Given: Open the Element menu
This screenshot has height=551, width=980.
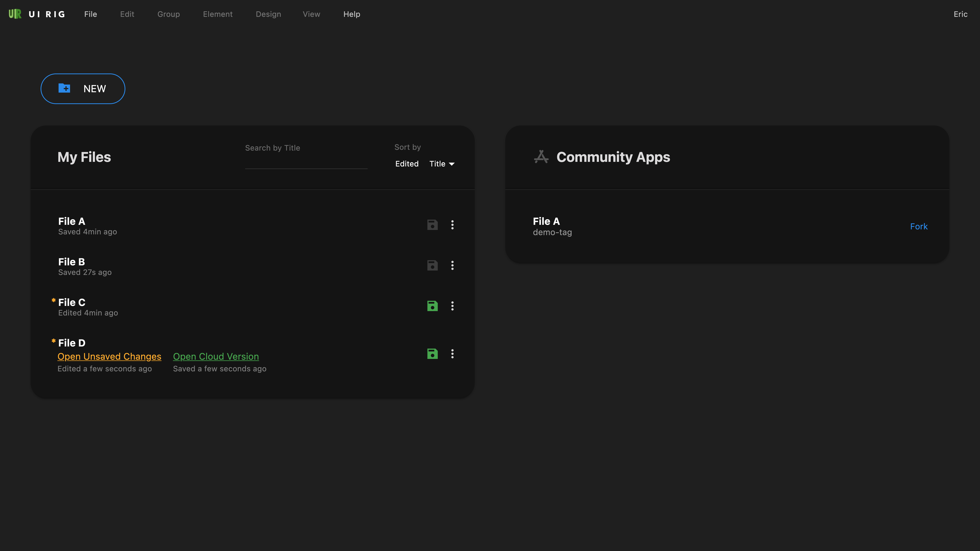Looking at the screenshot, I should click(218, 14).
